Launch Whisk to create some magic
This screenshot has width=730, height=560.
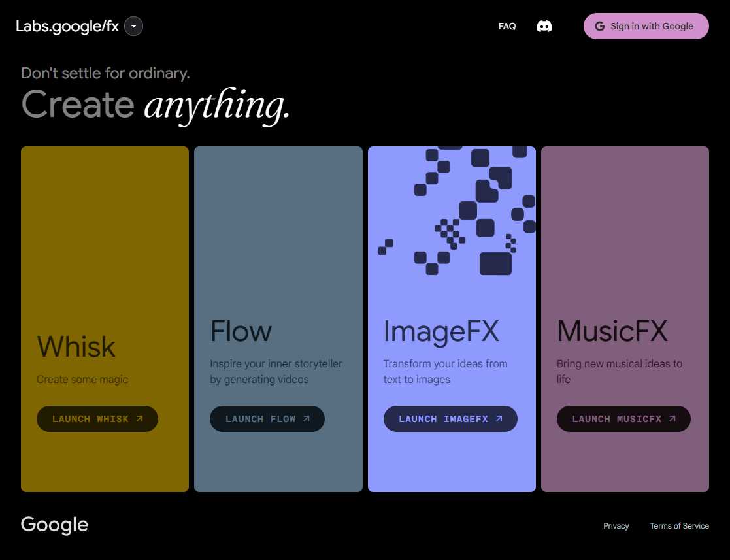[x=97, y=419]
